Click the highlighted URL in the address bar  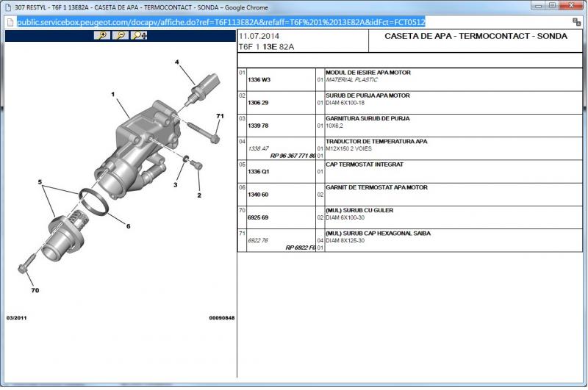[221, 22]
